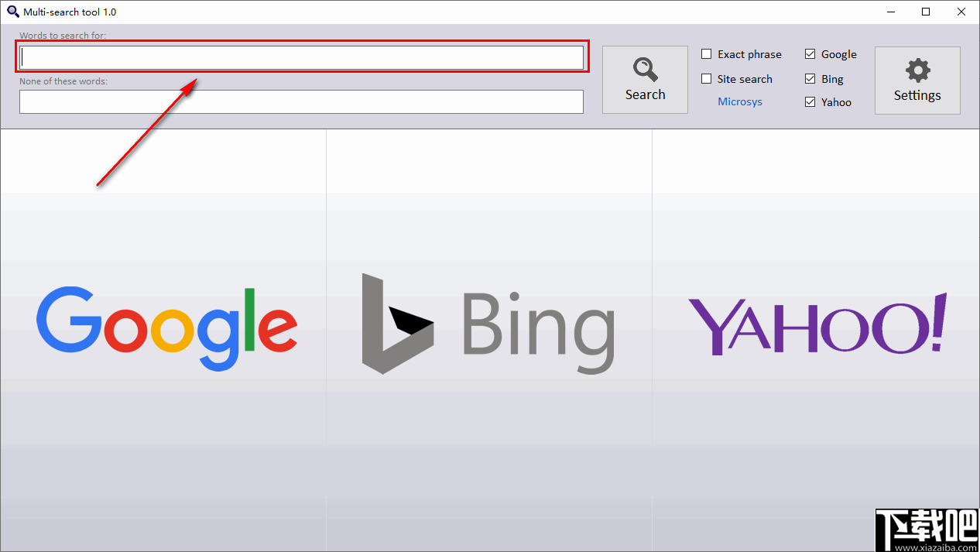Enable the Site search checkbox
The width and height of the screenshot is (980, 552).
pos(706,78)
